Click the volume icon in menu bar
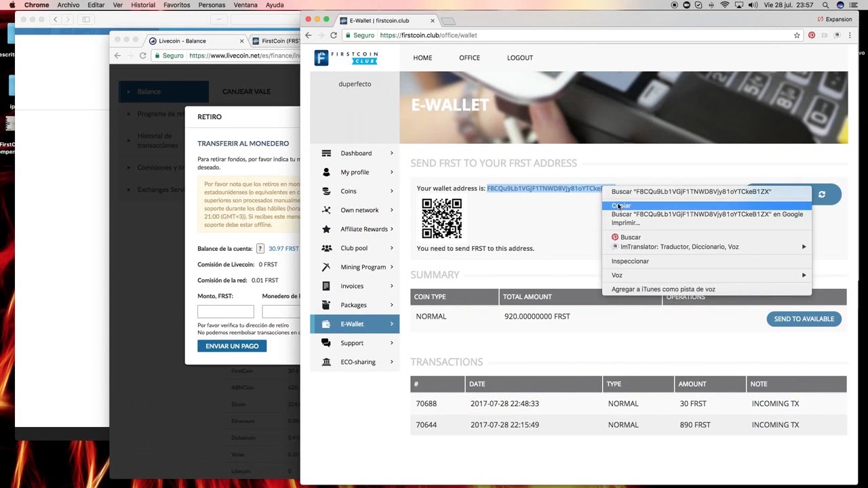868x488 pixels. (753, 5)
